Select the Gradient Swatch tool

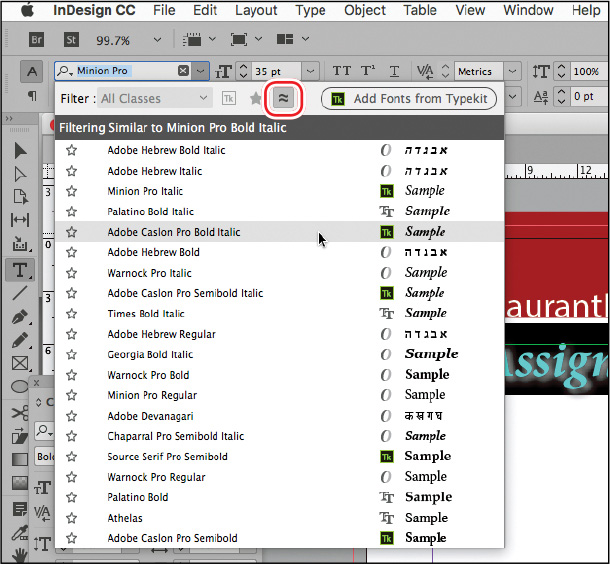click(20, 460)
